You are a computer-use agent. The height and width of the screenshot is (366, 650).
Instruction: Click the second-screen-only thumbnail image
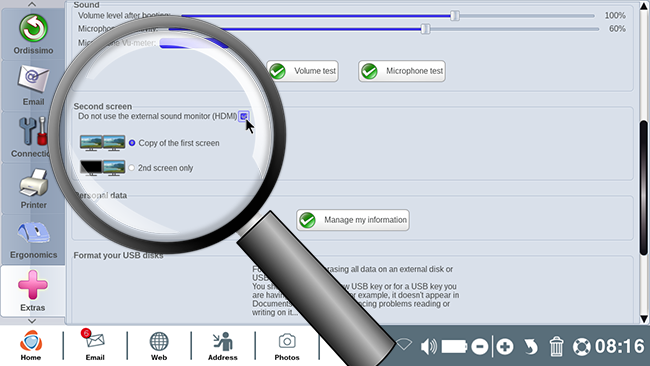coord(102,168)
